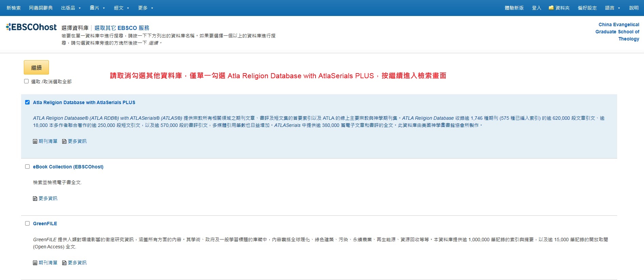
Task: Expand the 經文 dropdown menu
Action: (121, 8)
